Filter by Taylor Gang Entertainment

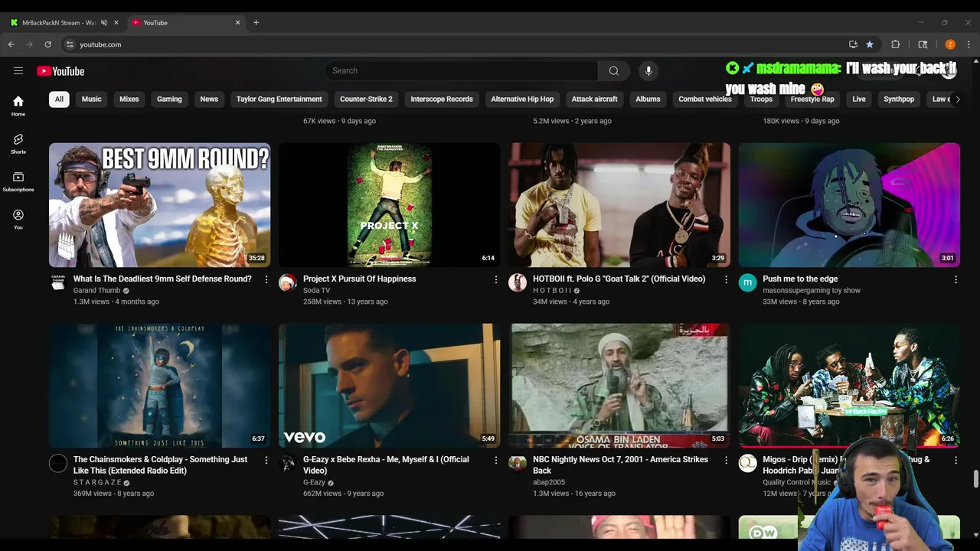pyautogui.click(x=279, y=99)
